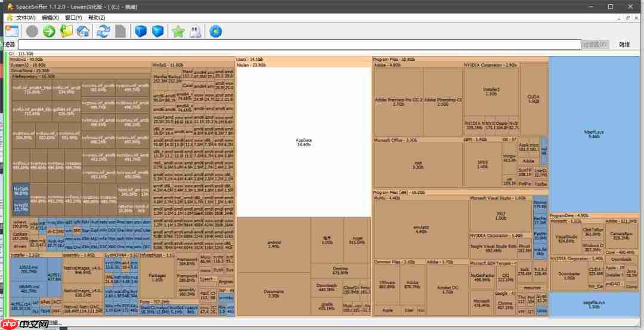
Task: Select the CameraRaw 829.3MB block
Action: click(621, 236)
